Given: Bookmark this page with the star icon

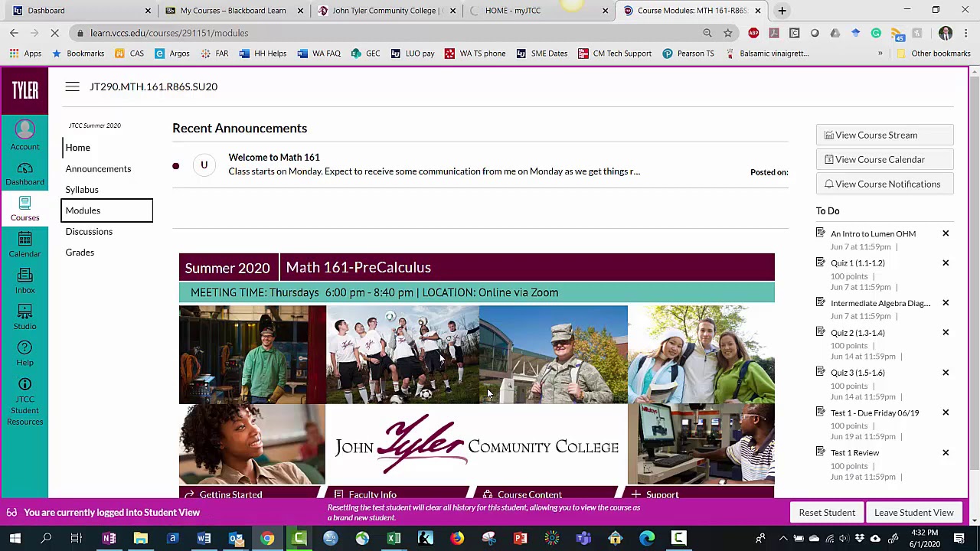Looking at the screenshot, I should pos(728,33).
